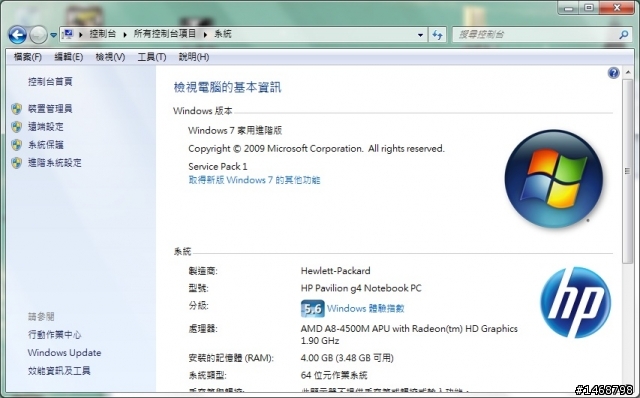Open the Windows 體驗指數 link
This screenshot has width=640, height=398.
tap(365, 308)
